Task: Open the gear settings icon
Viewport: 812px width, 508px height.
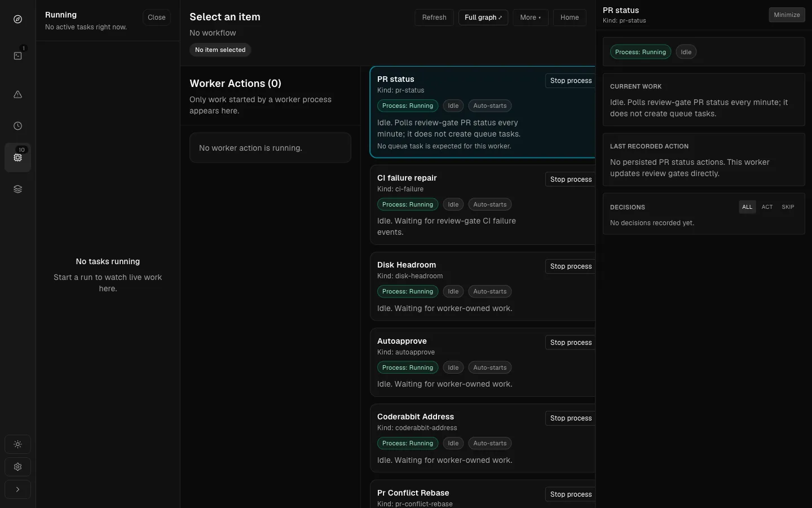Action: [17, 467]
